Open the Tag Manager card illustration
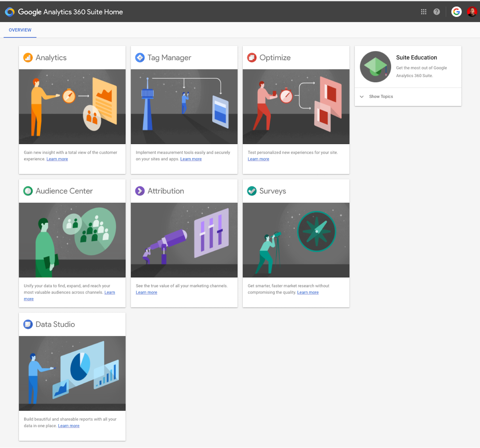This screenshot has height=448, width=480. pyautogui.click(x=184, y=107)
